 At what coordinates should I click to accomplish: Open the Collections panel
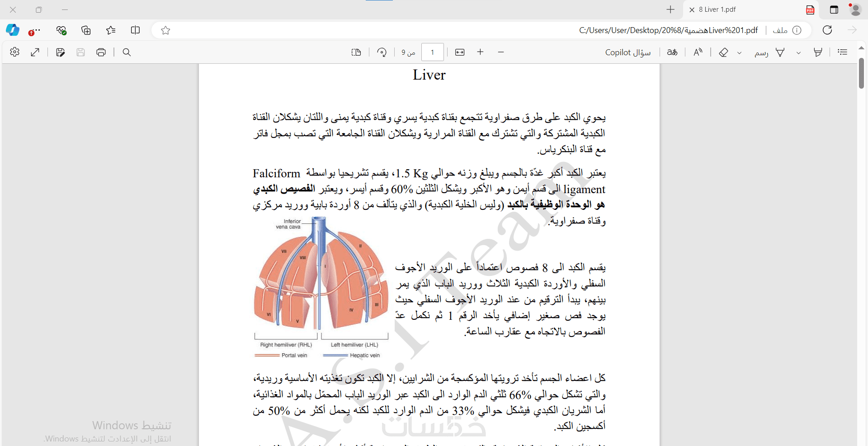tap(86, 30)
